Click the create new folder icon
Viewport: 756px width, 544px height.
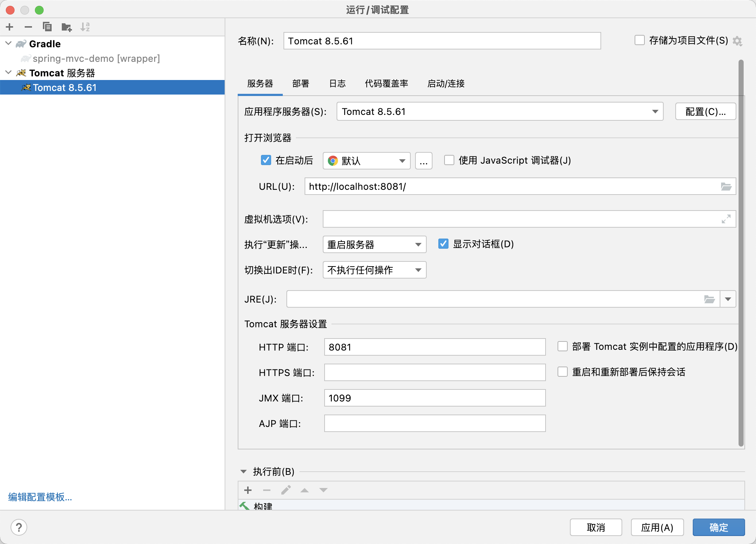click(67, 27)
